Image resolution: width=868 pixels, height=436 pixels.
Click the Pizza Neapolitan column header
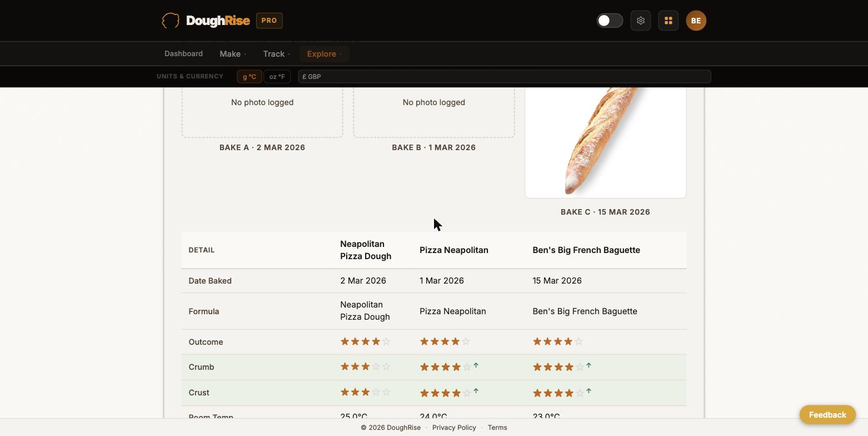[x=454, y=250]
